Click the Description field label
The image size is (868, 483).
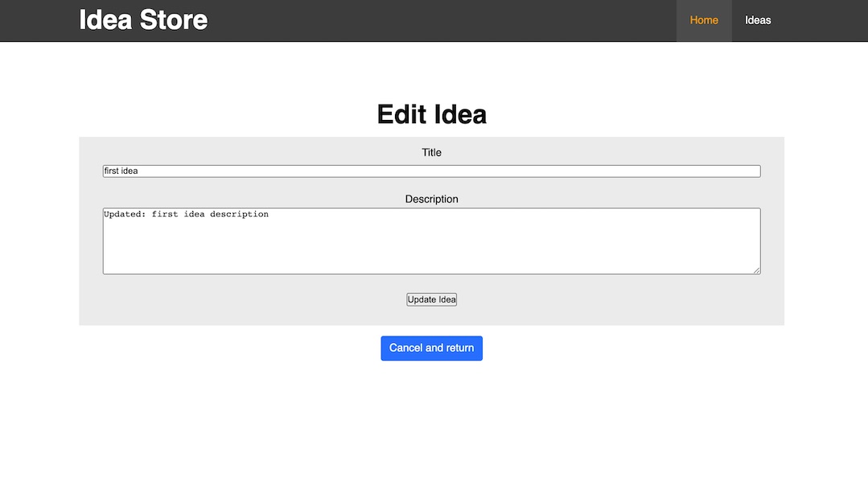[431, 199]
